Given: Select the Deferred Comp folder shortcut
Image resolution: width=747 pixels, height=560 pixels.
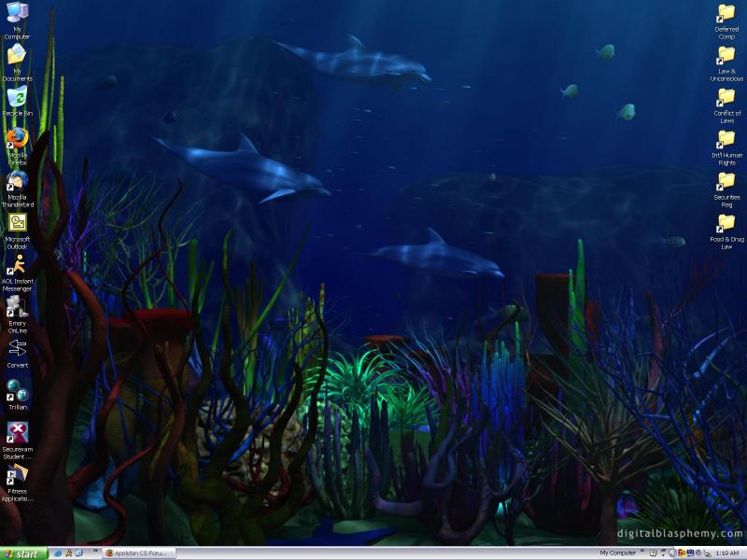Looking at the screenshot, I should click(726, 21).
